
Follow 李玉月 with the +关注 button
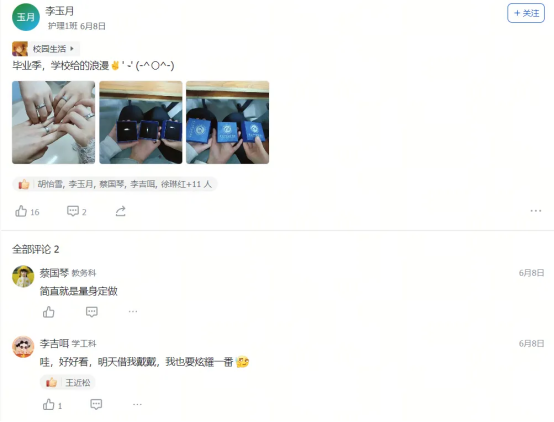click(526, 13)
